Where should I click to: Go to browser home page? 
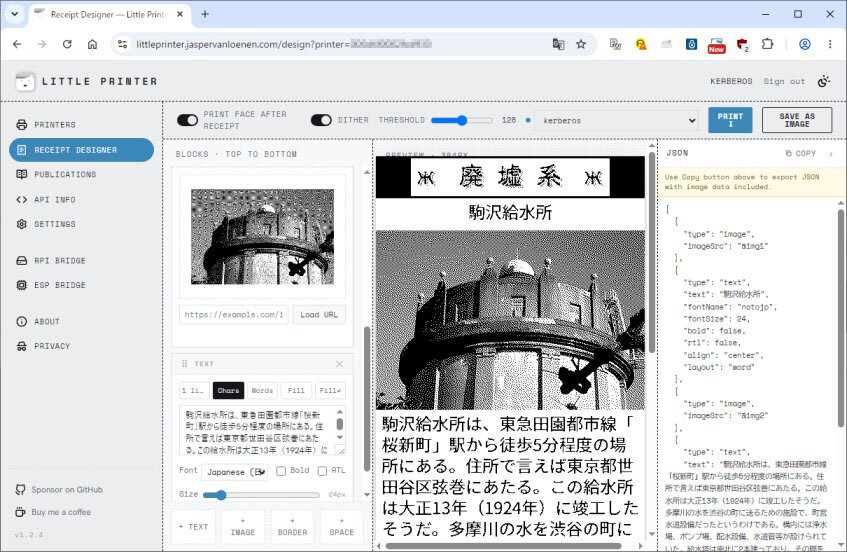coord(92,44)
